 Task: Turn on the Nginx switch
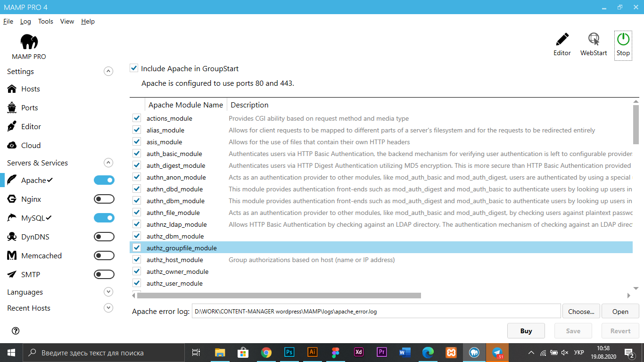coord(104,199)
